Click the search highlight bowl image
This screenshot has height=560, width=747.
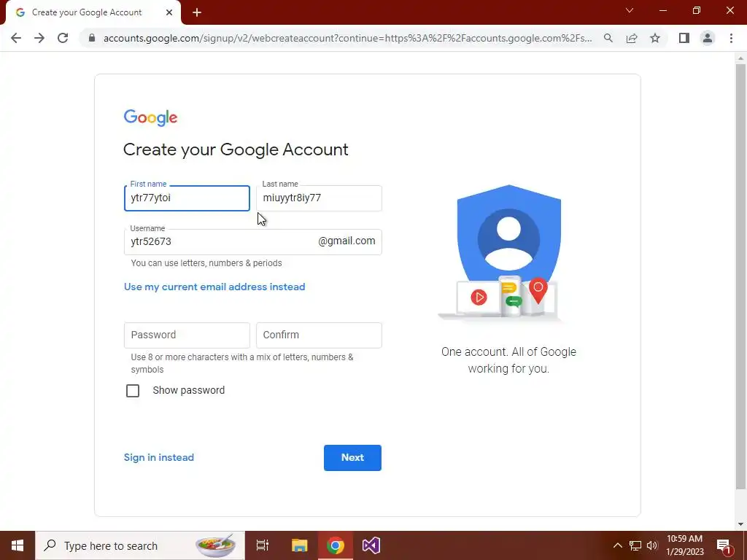click(x=216, y=545)
